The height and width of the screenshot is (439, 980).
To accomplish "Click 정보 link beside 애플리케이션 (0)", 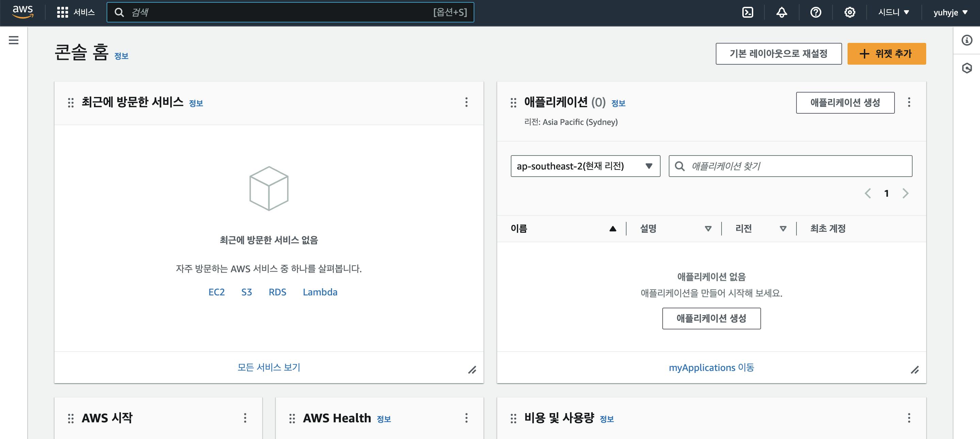I will click(x=618, y=103).
